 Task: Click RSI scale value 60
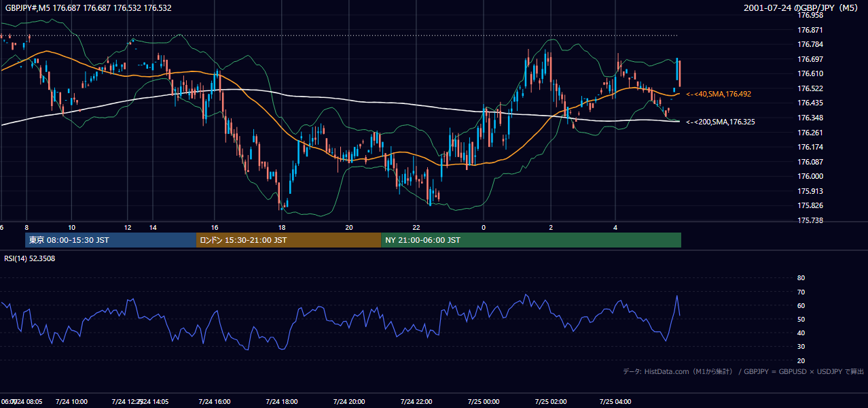coord(801,305)
